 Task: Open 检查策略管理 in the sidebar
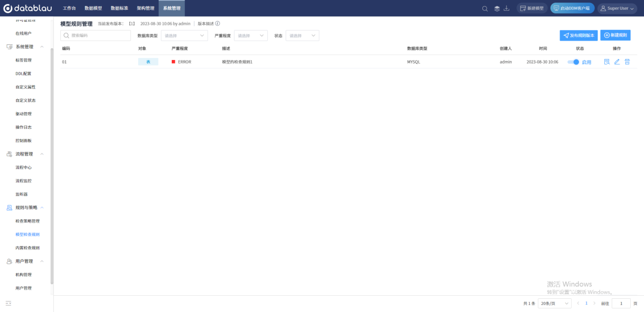point(27,221)
